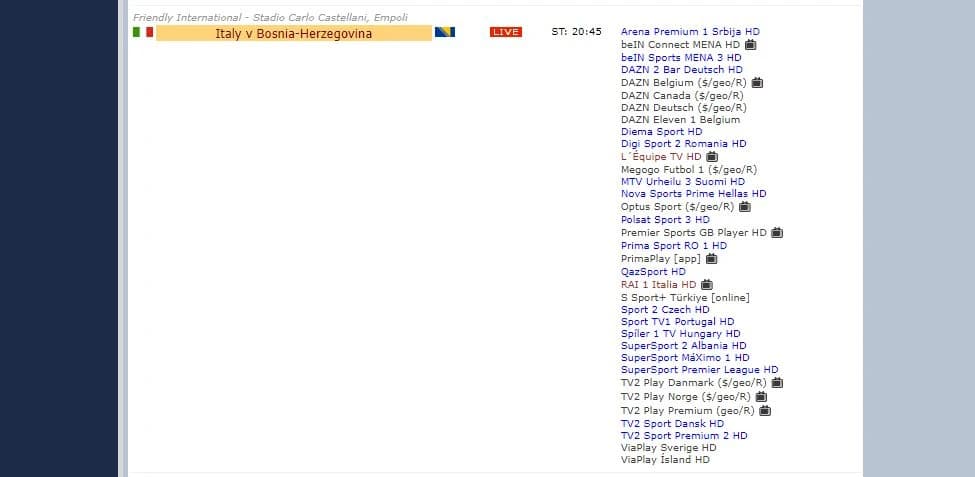Open Diema Sport HD channel link
The width and height of the screenshot is (975, 477).
tap(662, 132)
